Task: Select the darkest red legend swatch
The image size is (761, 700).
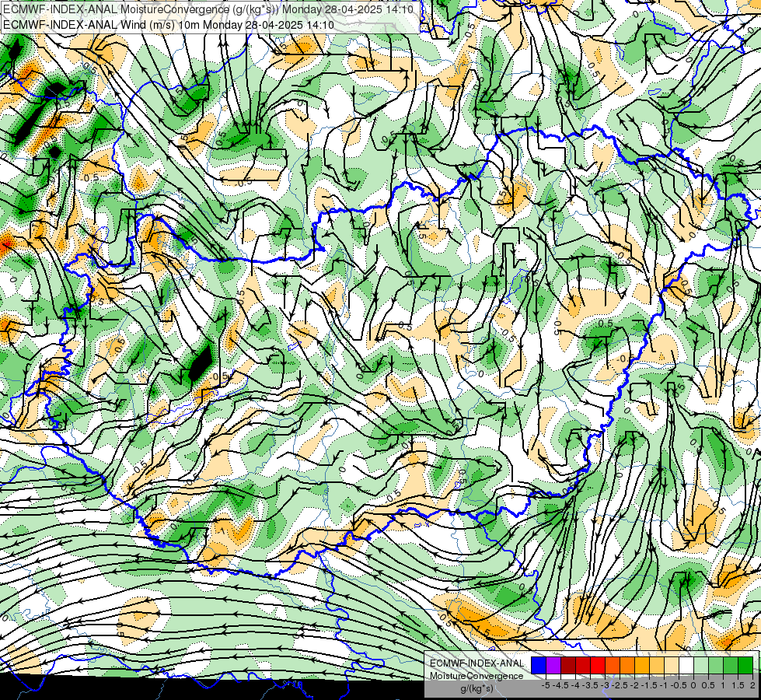Action: (568, 665)
